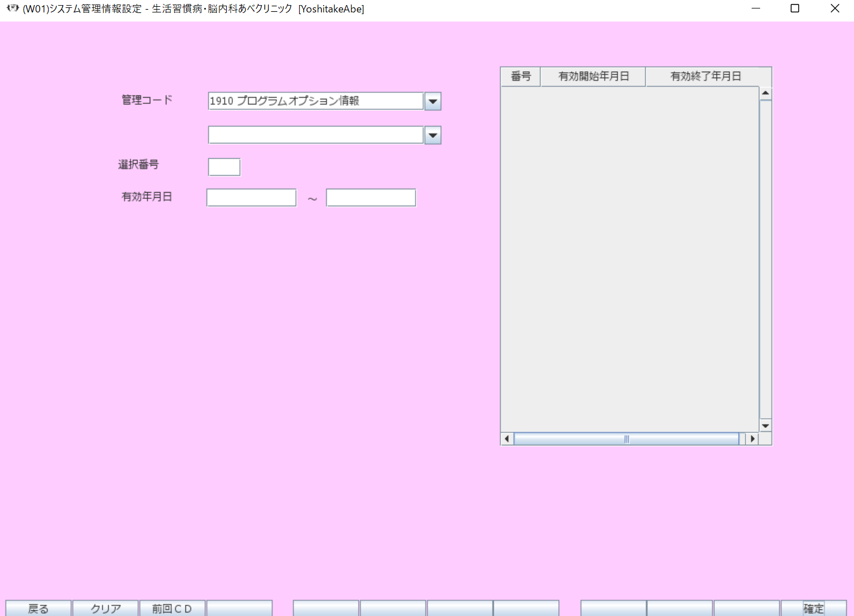Click the 1910 プログラムオプション情報 combo field
854x616 pixels.
pyautogui.click(x=316, y=101)
